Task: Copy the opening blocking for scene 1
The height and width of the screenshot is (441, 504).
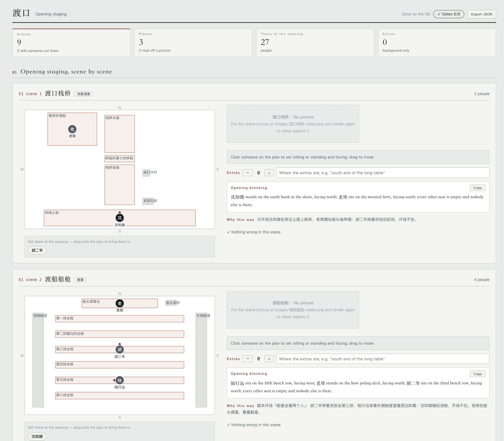Action: (478, 188)
